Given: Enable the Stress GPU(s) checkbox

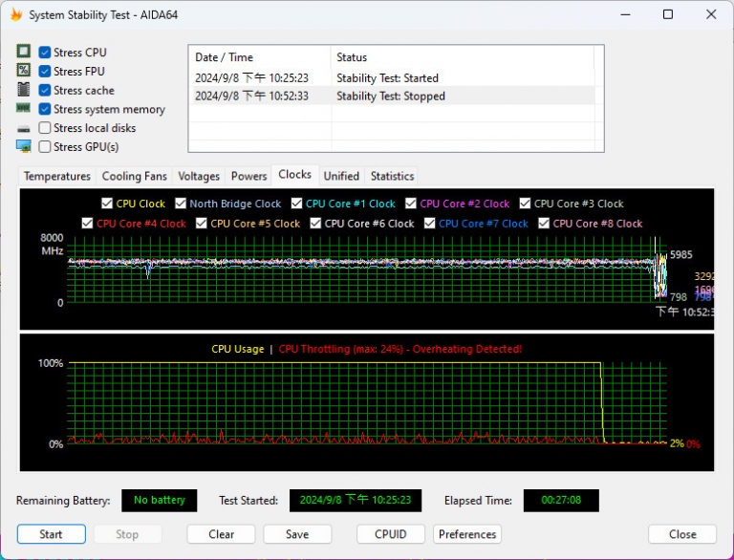Looking at the screenshot, I should coord(45,146).
